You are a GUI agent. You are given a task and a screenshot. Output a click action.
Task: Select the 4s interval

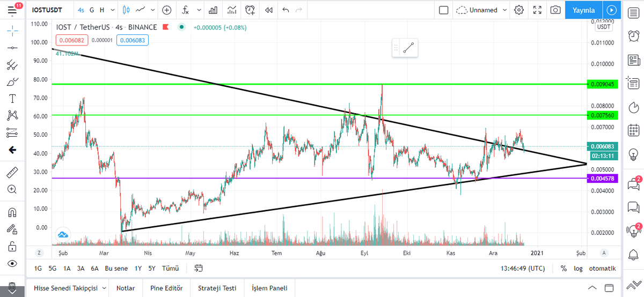tap(81, 10)
